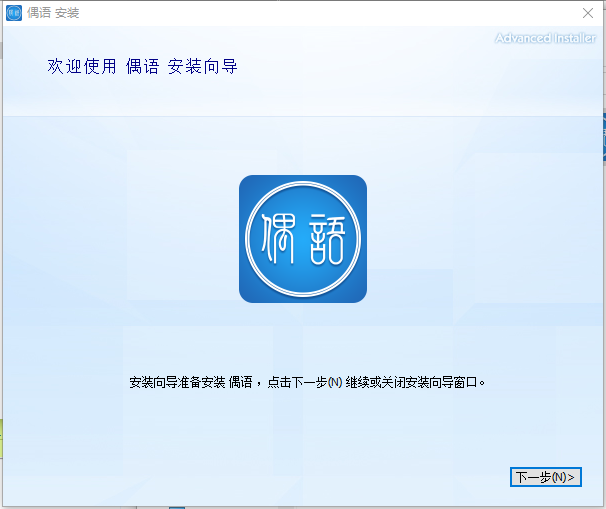Image resolution: width=606 pixels, height=509 pixels.
Task: Click the 下一步(N)> button
Action: coord(545,477)
